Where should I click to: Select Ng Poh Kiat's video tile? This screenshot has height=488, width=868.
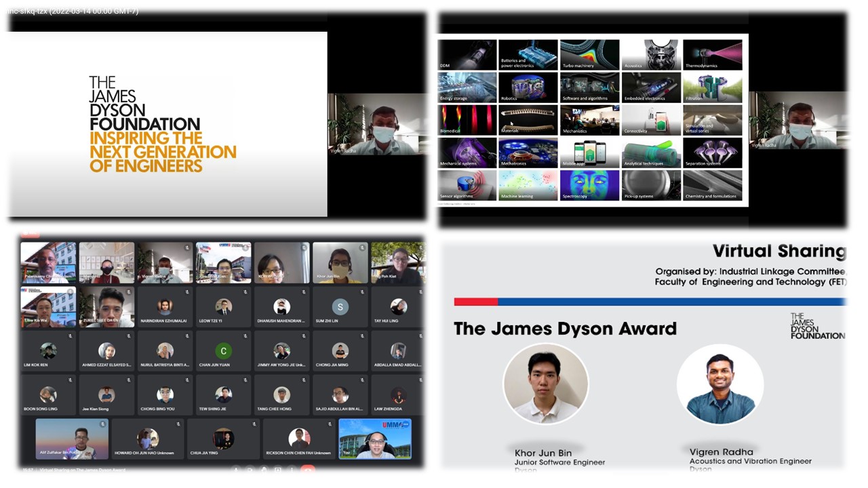398,263
